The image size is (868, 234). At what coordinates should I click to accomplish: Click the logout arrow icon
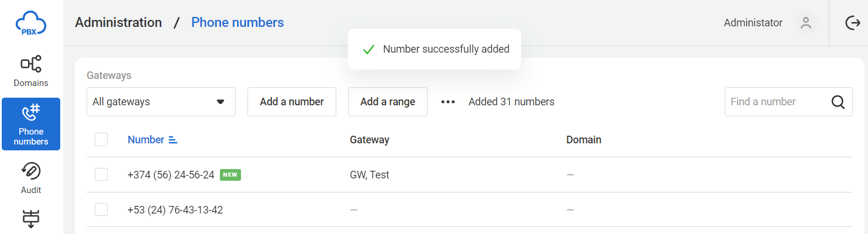click(853, 23)
